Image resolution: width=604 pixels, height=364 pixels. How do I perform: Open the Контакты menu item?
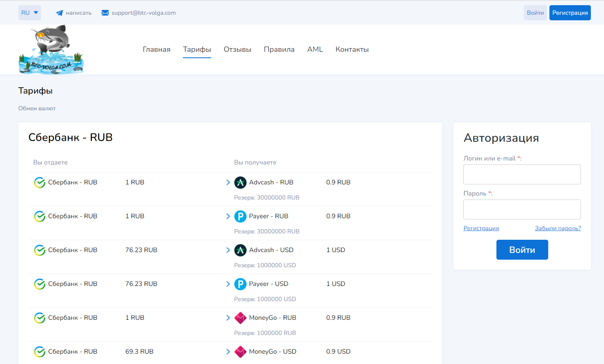pyautogui.click(x=352, y=49)
